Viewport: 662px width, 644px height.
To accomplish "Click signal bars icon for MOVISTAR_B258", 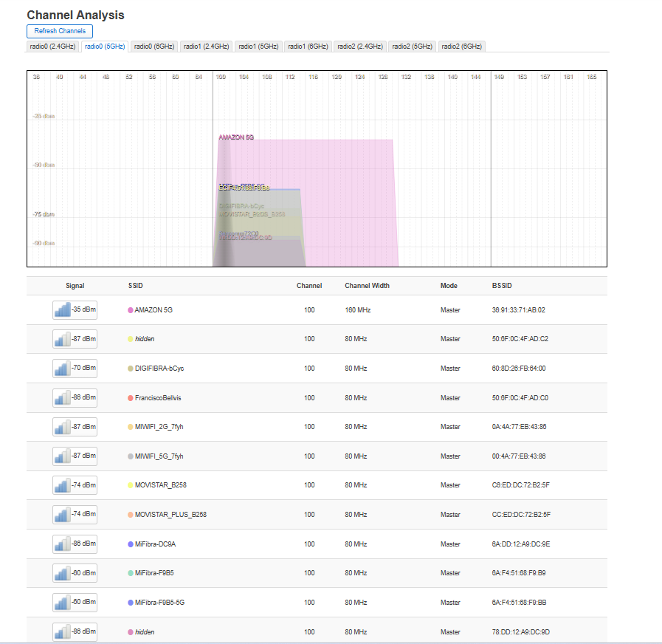I will [x=62, y=486].
